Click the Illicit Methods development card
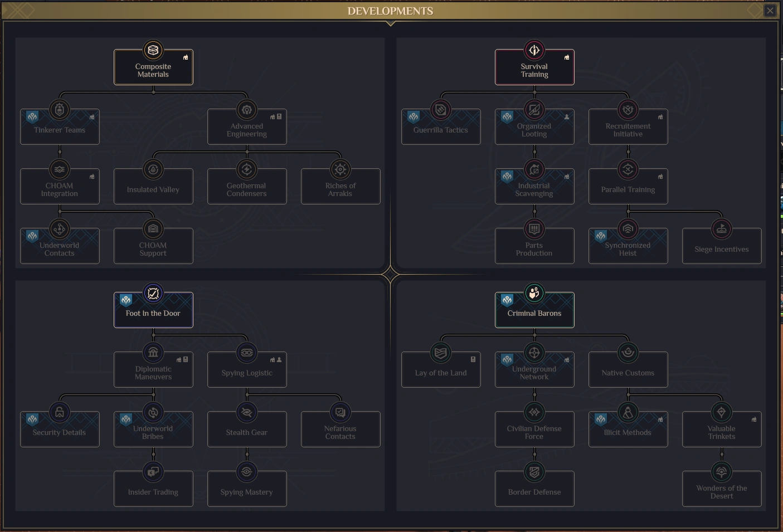The image size is (783, 532). point(628,429)
